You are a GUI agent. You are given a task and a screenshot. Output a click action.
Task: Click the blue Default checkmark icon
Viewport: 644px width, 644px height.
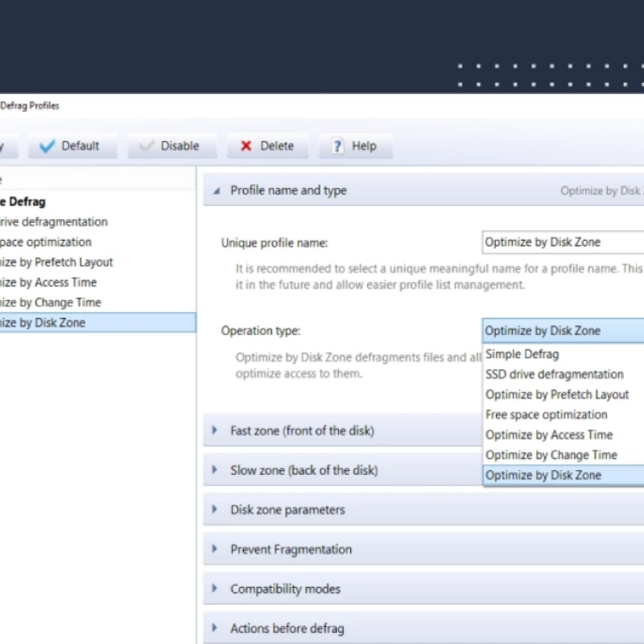click(47, 146)
